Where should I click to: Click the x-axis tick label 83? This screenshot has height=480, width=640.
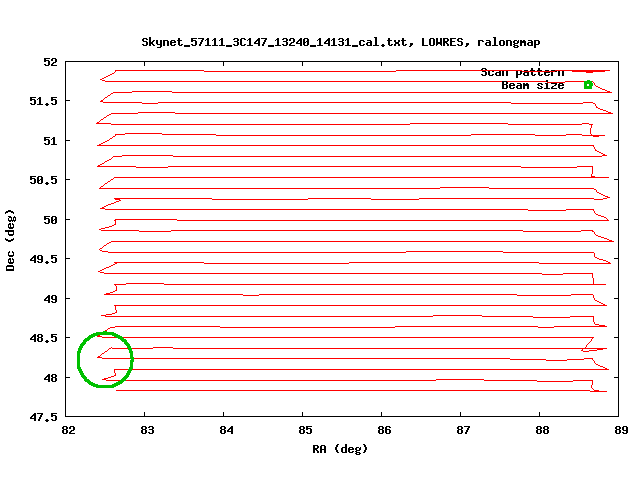[x=147, y=430]
